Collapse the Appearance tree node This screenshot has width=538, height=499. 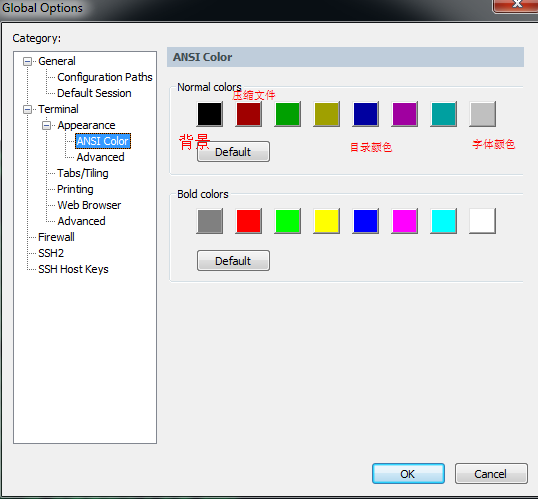(46, 126)
